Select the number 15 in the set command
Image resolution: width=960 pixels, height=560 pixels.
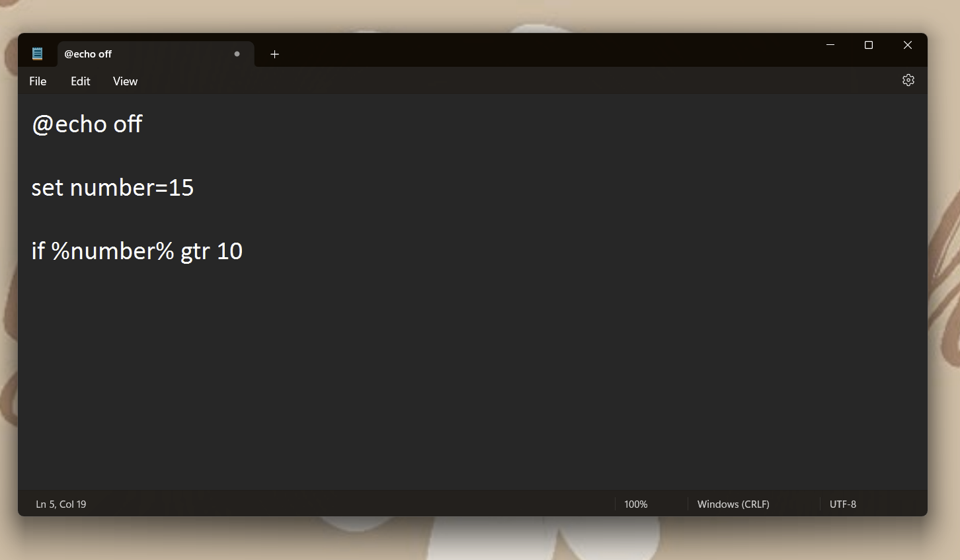coord(179,187)
